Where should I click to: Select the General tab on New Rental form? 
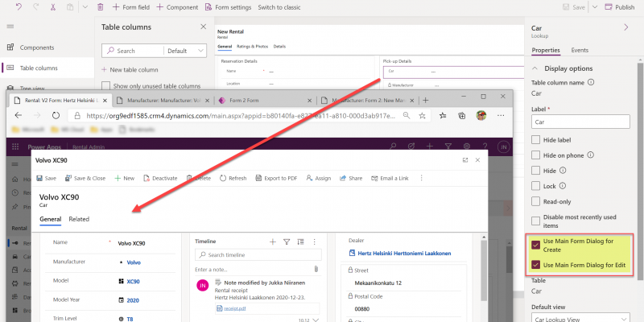[x=225, y=47]
